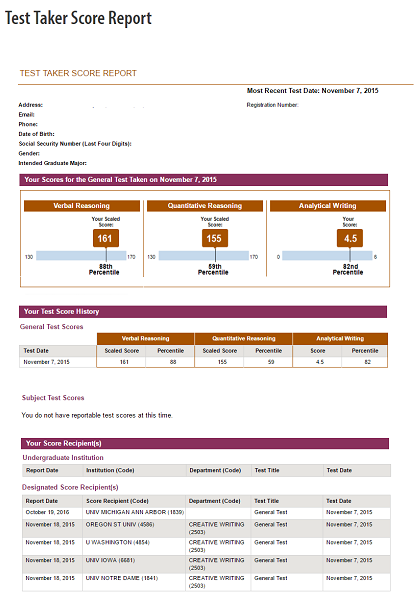The width and height of the screenshot is (417, 599).
Task: Click the Verbal Reasoning 130-170 score bar
Action: pyautogui.click(x=81, y=256)
